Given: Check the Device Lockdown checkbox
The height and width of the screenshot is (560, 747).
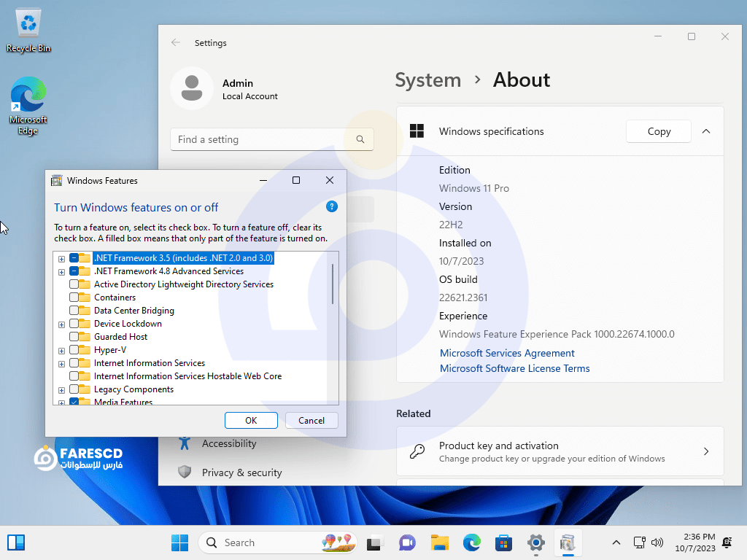Looking at the screenshot, I should pyautogui.click(x=74, y=324).
